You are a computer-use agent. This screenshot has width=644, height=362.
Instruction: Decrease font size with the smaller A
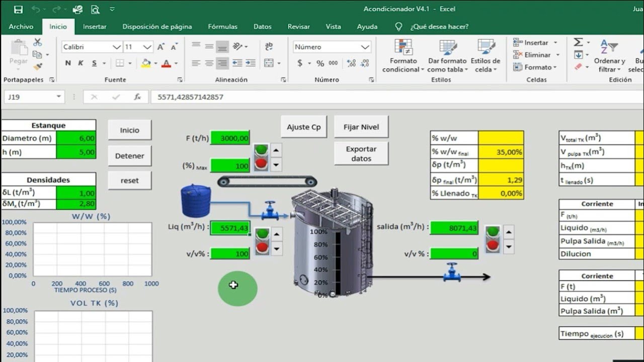coord(174,47)
